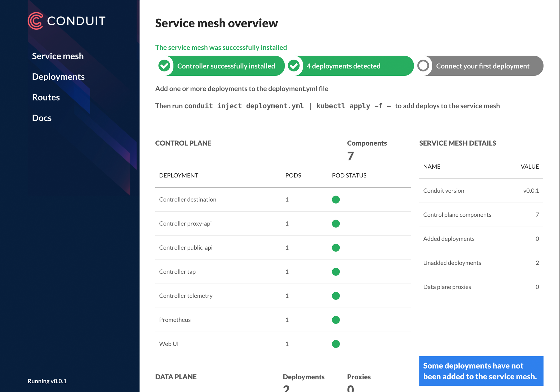Viewport: 560px width, 392px height.
Task: Click green pod status dot for Prometheus
Action: coord(336,320)
